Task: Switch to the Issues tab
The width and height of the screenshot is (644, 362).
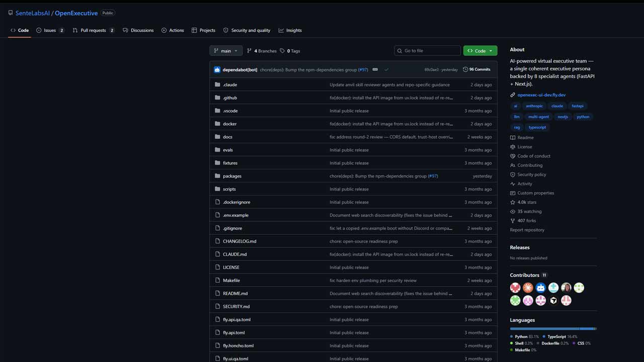Action: click(x=50, y=30)
